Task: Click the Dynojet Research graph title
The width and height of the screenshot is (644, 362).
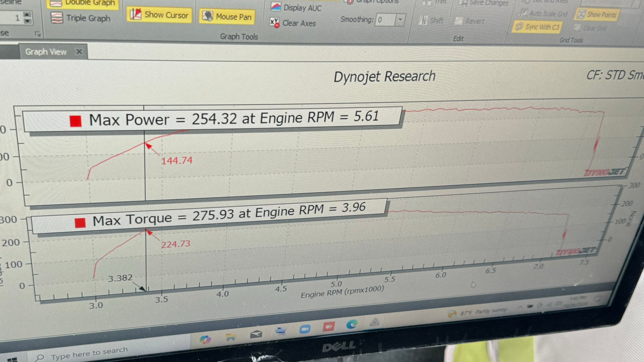Action: click(x=384, y=77)
